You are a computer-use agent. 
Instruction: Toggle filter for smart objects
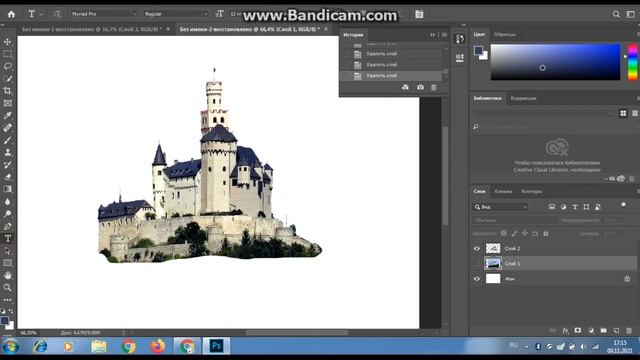pos(598,207)
